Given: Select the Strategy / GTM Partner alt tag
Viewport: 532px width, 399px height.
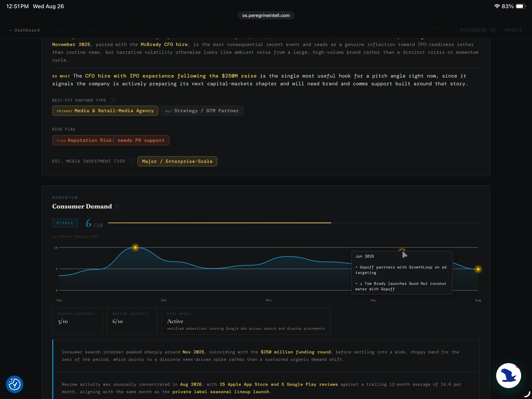Looking at the screenshot, I should click(x=202, y=111).
